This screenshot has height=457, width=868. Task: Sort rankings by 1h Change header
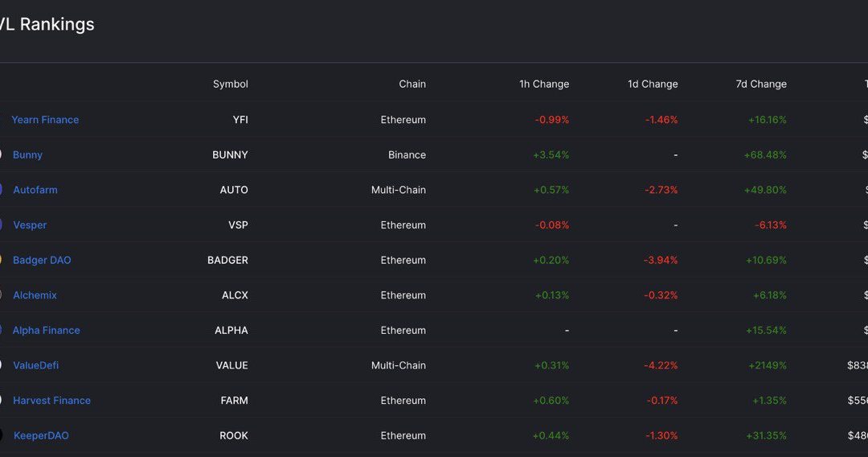(544, 84)
